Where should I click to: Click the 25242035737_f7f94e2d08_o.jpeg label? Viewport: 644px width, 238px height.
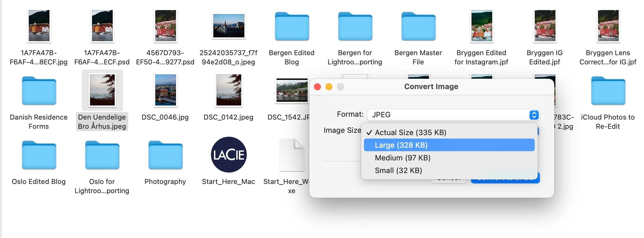[x=229, y=57]
